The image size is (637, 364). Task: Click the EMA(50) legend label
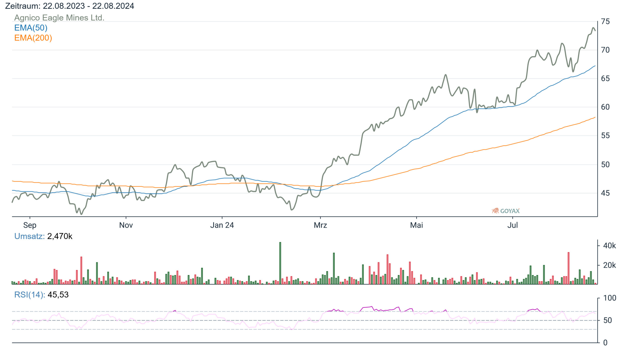click(x=31, y=28)
